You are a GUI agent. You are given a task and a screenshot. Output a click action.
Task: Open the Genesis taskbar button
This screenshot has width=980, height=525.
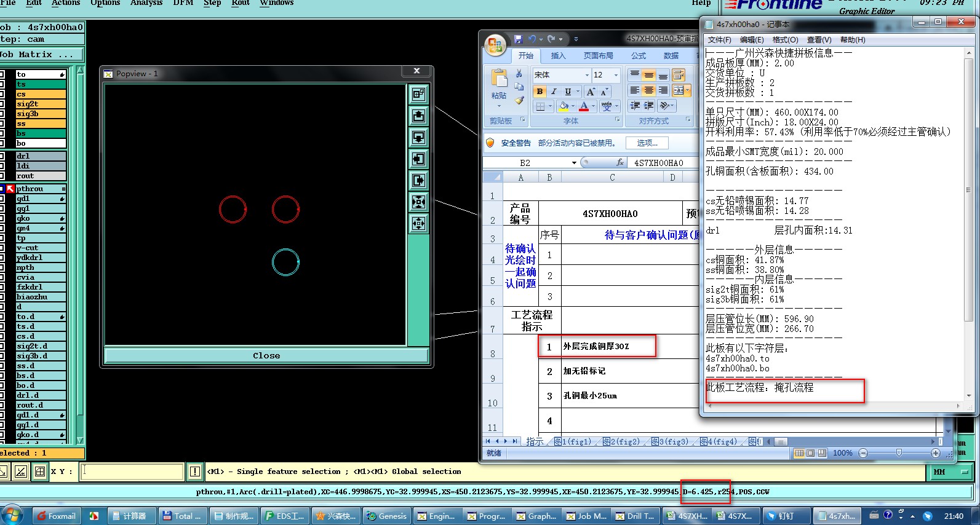tap(387, 516)
